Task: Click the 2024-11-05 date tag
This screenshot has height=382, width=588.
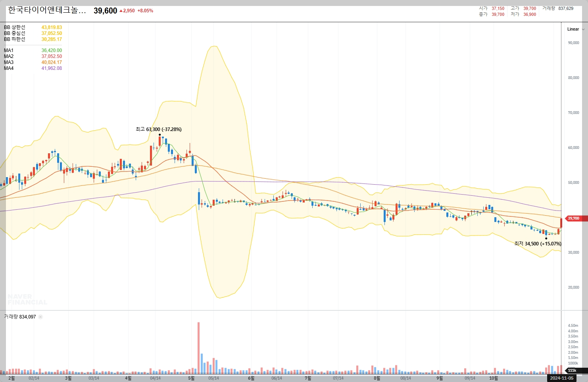Action: coord(561,378)
